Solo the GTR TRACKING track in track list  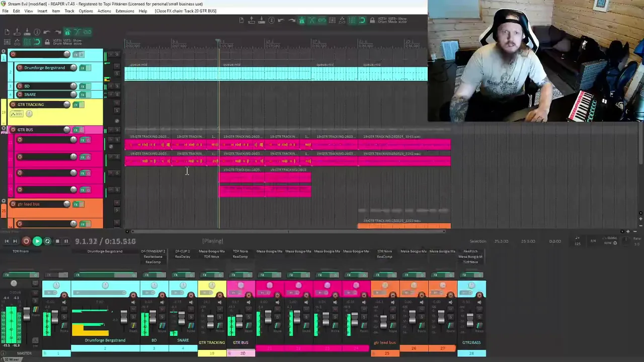117,111
